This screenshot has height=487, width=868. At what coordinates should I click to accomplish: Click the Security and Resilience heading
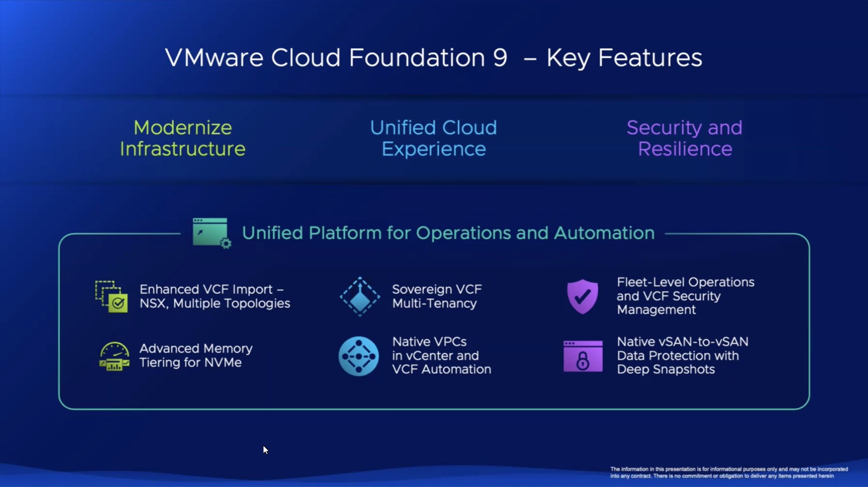685,138
